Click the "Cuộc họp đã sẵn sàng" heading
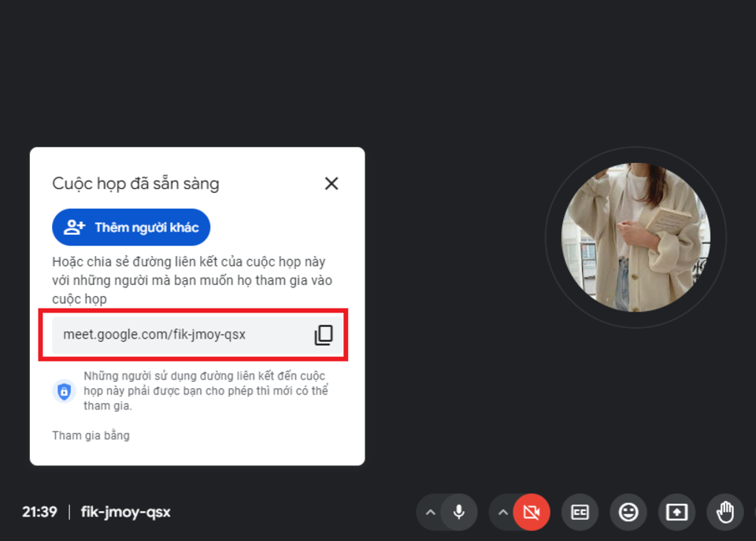The height and width of the screenshot is (541, 756). point(135,183)
